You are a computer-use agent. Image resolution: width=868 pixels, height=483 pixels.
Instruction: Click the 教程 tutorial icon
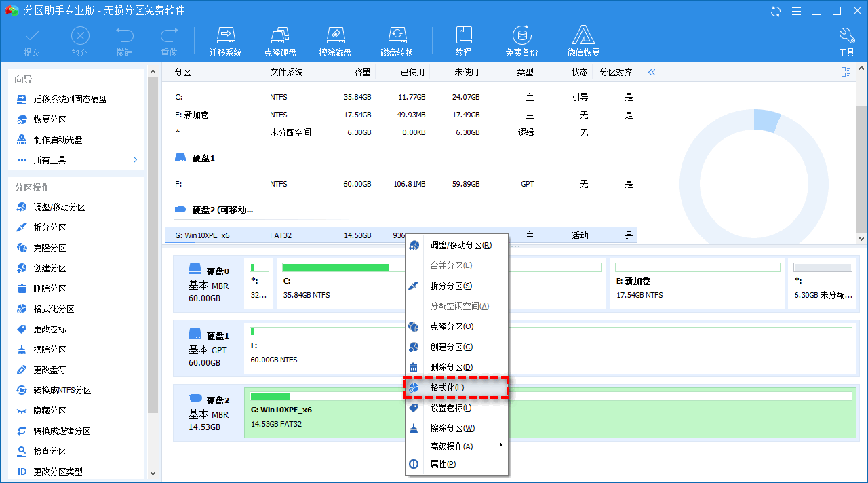(x=465, y=39)
